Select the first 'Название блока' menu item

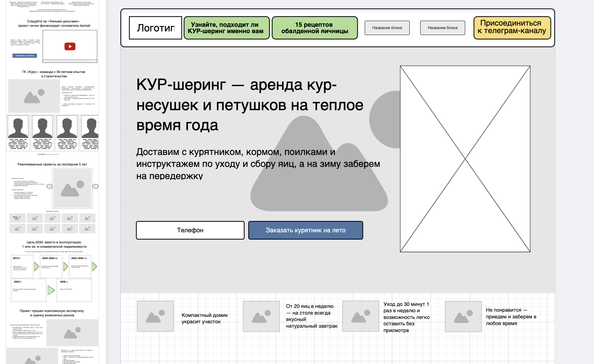pyautogui.click(x=387, y=28)
